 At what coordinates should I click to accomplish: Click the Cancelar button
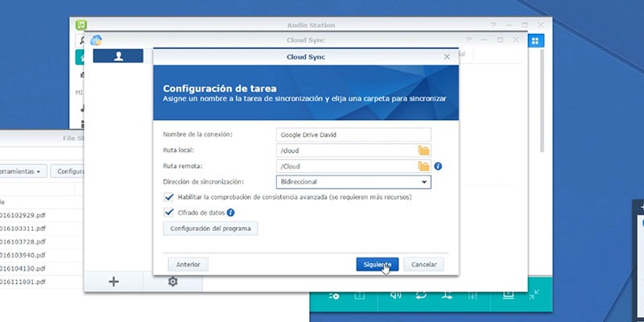[x=423, y=265]
